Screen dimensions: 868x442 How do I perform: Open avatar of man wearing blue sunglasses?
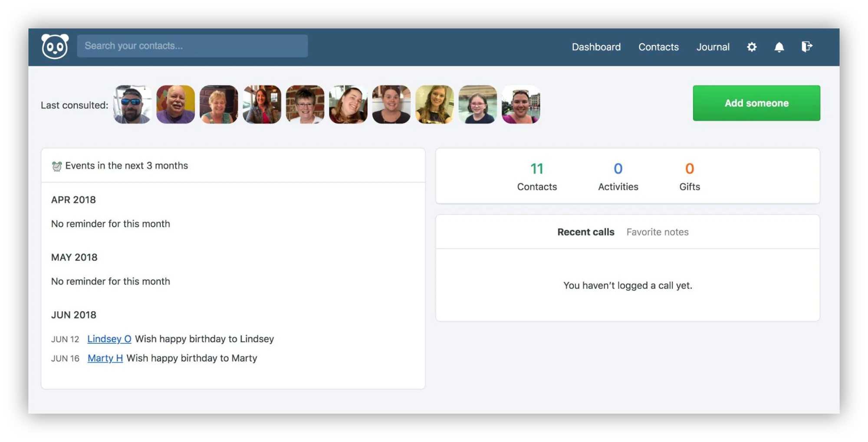coord(132,104)
